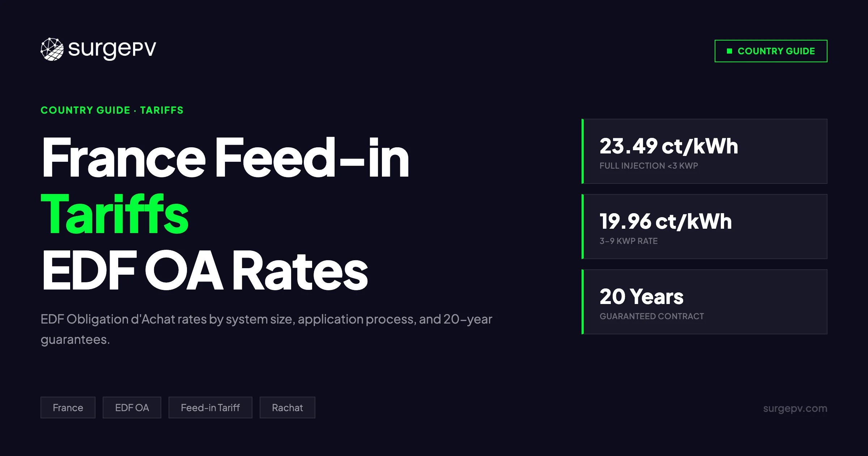
Task: Click the 3–9 kWp Rate label
Action: click(x=628, y=241)
